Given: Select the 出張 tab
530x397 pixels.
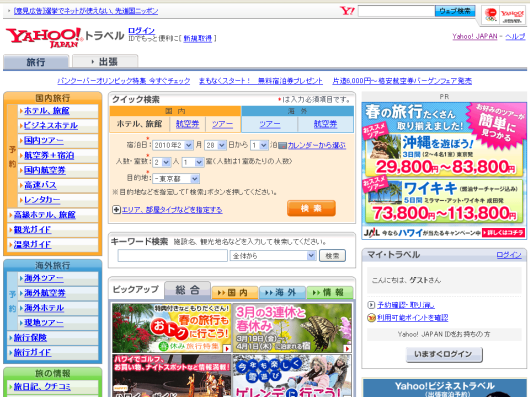Looking at the screenshot, I should (105, 61).
